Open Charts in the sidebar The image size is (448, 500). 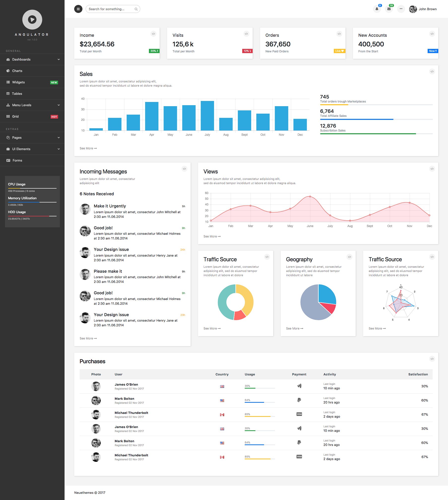[32, 71]
